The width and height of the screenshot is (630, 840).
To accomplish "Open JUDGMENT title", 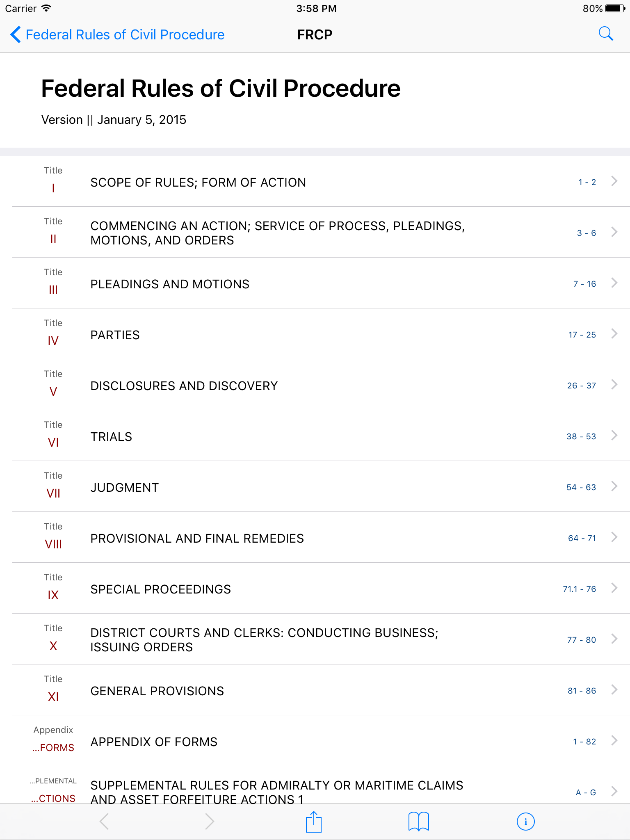I will tap(125, 488).
